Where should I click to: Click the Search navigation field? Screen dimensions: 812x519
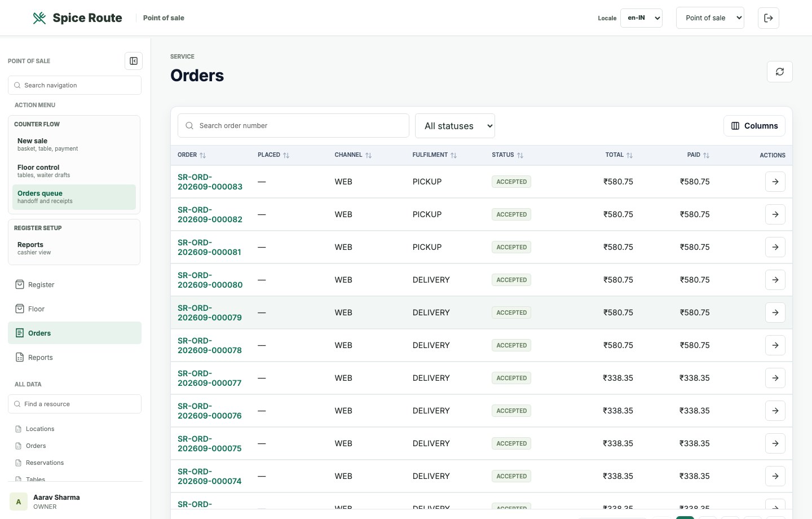(74, 85)
